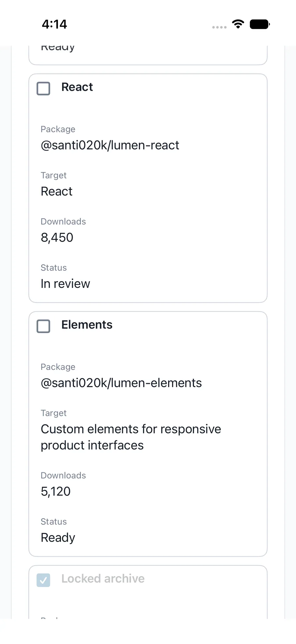Tap the 4:14 clock in status bar
The height and width of the screenshot is (644, 296).
(x=54, y=24)
